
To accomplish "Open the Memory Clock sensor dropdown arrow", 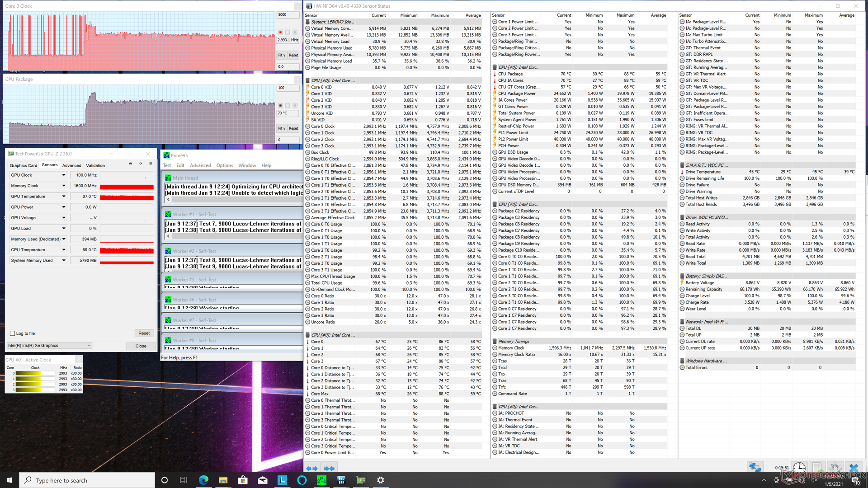I will click(x=64, y=186).
